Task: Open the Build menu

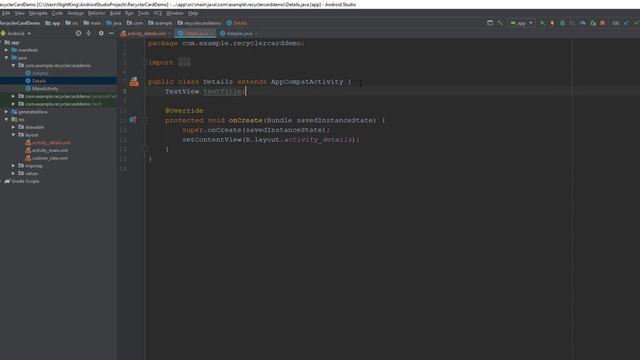Action: tap(115, 13)
